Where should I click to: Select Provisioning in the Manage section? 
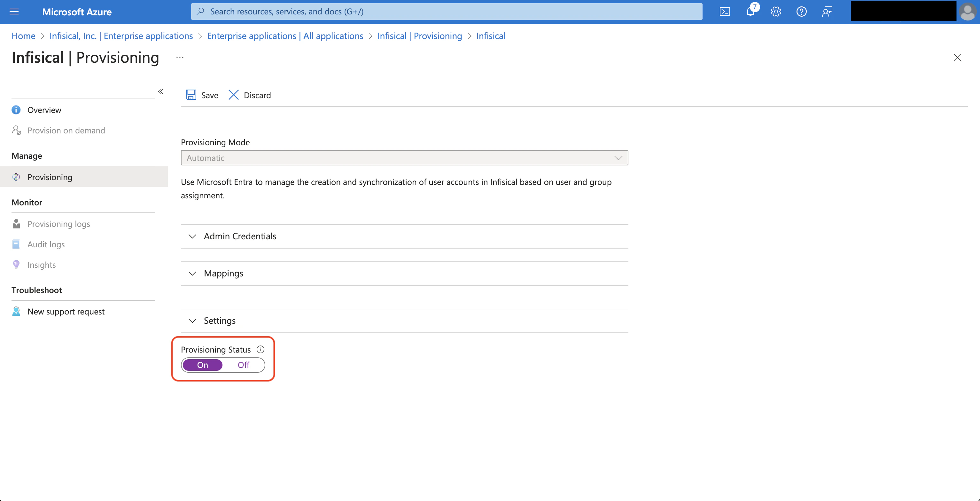84,177
